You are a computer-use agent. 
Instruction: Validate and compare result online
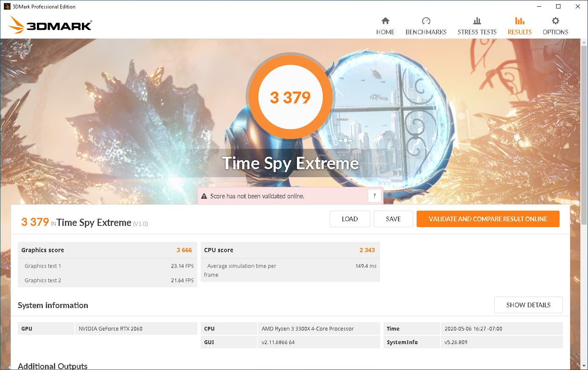pyautogui.click(x=487, y=219)
